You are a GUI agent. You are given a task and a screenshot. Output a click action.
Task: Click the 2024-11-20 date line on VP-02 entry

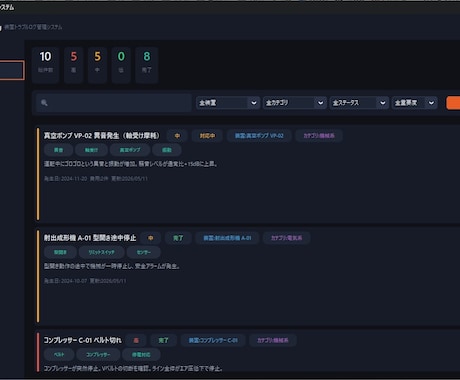click(96, 179)
